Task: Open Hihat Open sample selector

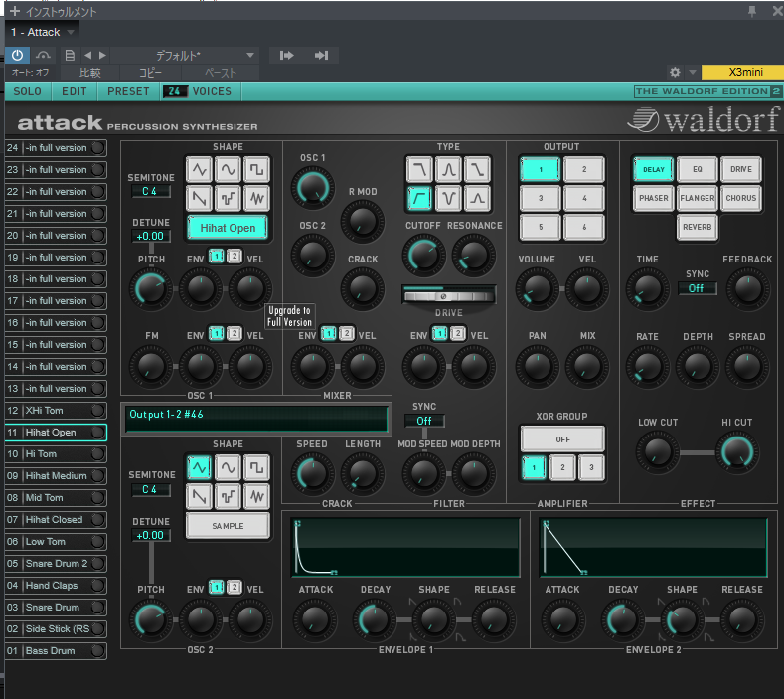Action: 228,228
